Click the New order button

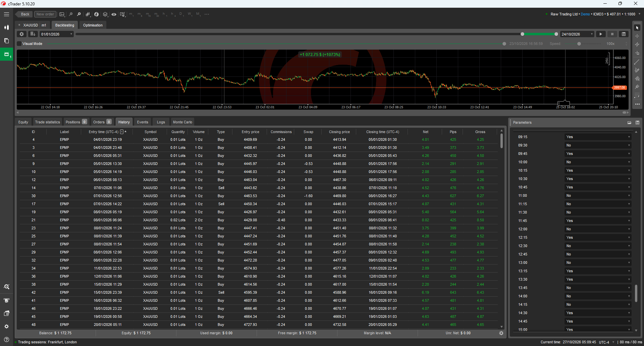pyautogui.click(x=45, y=14)
